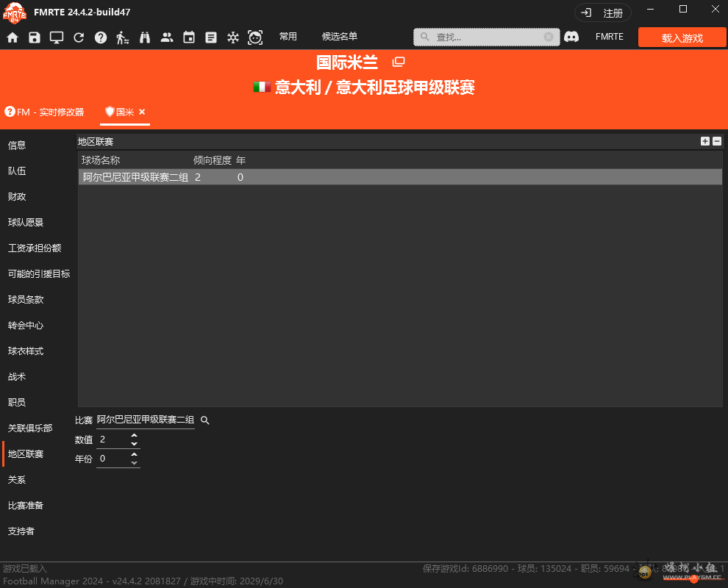This screenshot has height=588, width=728.
Task: Open 可能的引援目标 in the sidebar
Action: click(x=39, y=274)
